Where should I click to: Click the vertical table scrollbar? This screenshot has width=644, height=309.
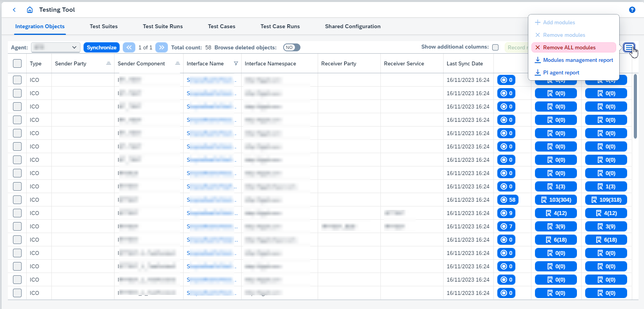tap(635, 106)
